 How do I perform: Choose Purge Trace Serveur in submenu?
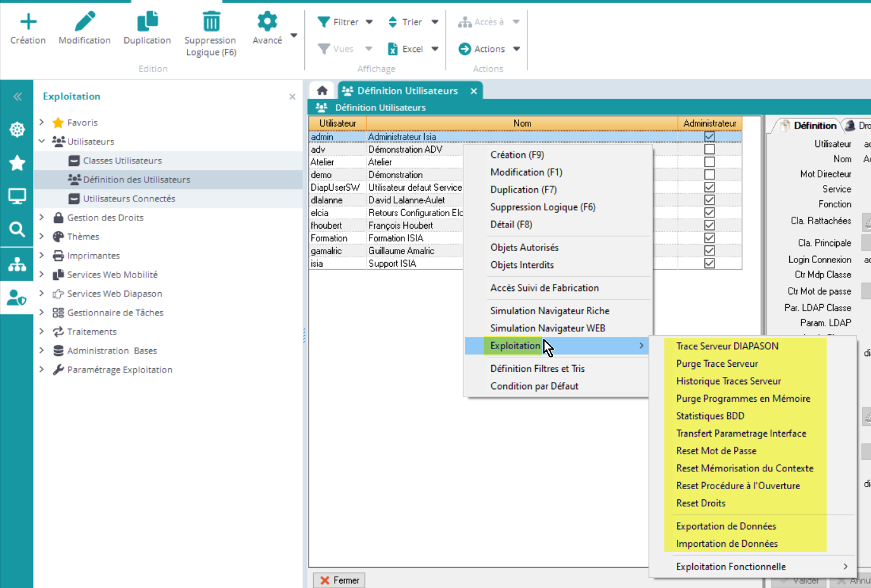tap(716, 364)
